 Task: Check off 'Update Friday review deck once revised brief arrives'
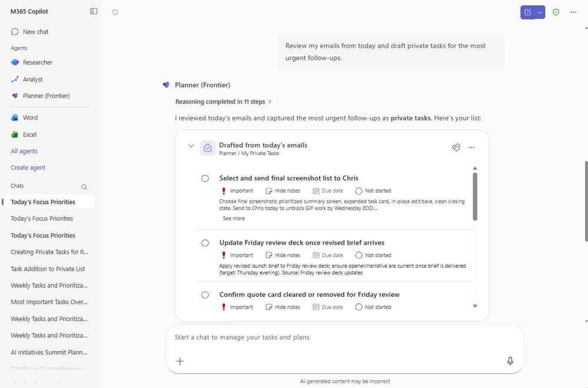(205, 242)
